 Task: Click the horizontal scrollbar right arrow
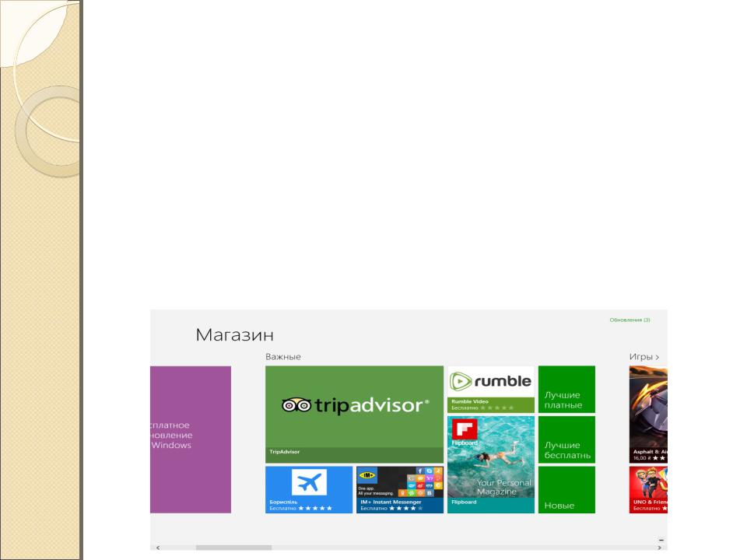point(659,548)
